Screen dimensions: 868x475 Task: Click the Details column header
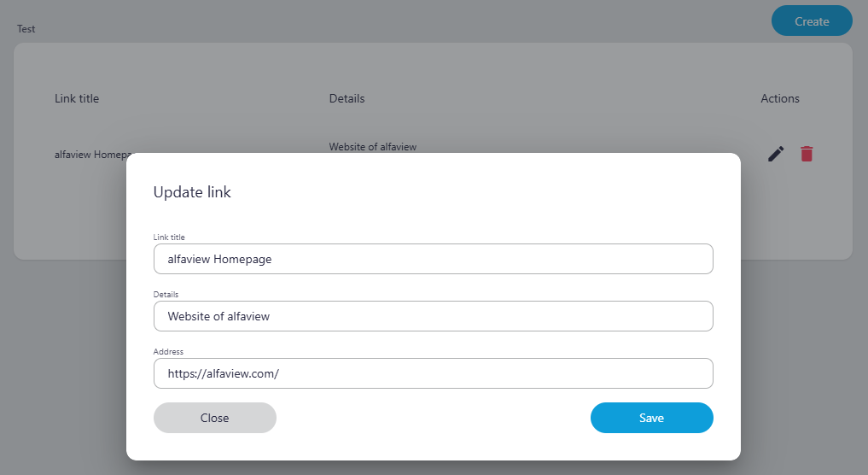click(x=347, y=98)
